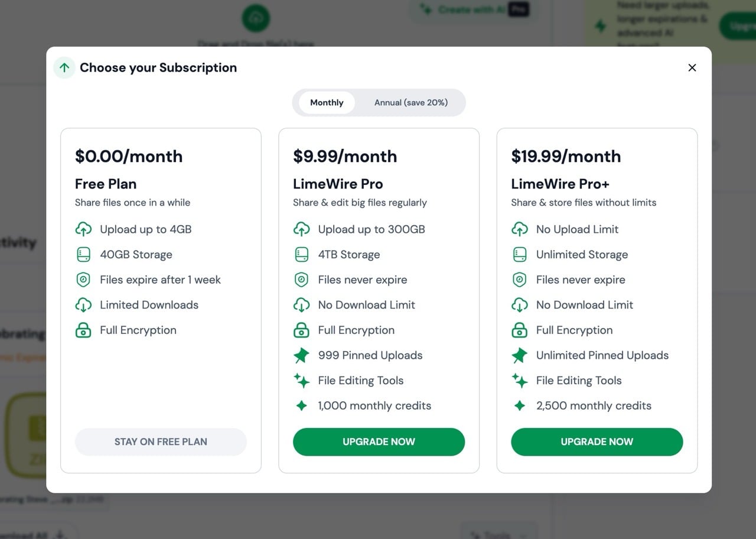Screen dimensions: 756x539
Task: Click the pin icon next to 999 Pinned Uploads
Action: (x=301, y=355)
